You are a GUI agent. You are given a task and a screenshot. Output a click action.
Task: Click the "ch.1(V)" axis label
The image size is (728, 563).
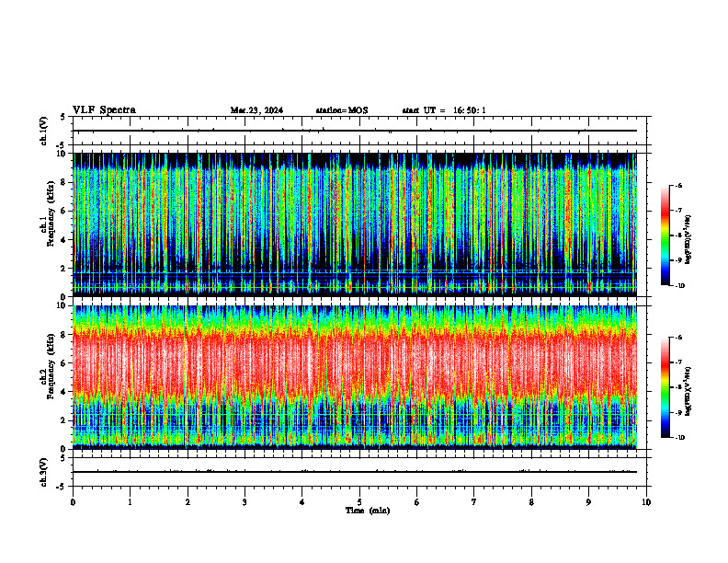(x=44, y=131)
